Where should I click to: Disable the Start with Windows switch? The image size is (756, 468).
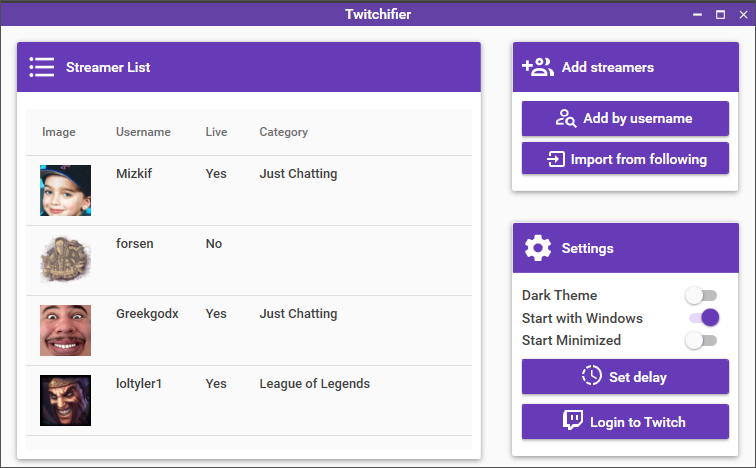(x=704, y=318)
